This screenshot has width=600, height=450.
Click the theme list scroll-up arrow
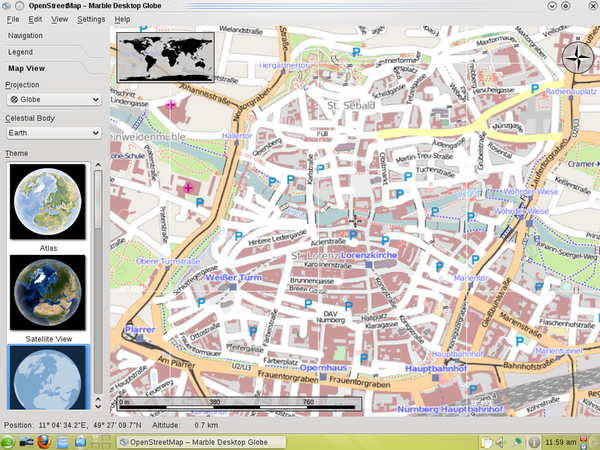click(x=98, y=165)
